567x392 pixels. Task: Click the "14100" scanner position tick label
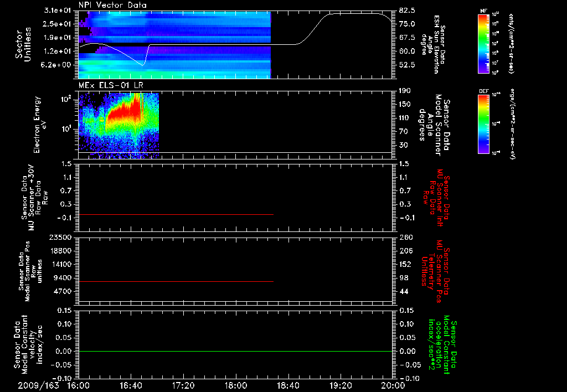(x=60, y=265)
